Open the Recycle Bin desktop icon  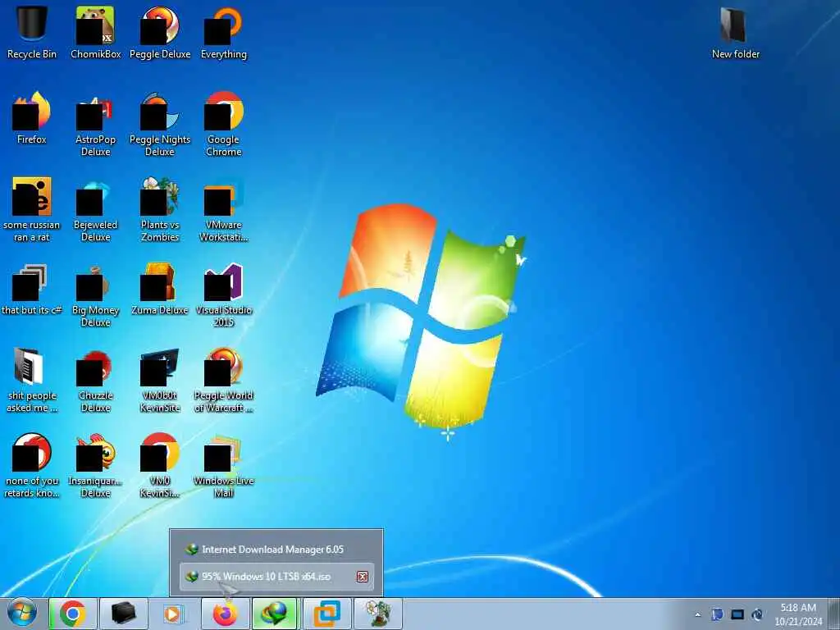coord(32,32)
